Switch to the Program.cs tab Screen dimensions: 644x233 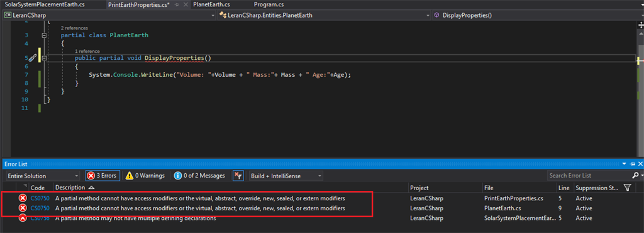coord(269,4)
